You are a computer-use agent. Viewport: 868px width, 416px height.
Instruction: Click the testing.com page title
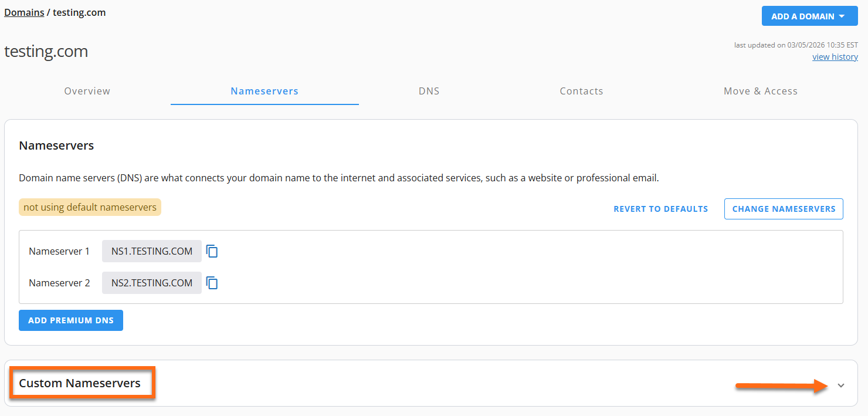point(46,51)
